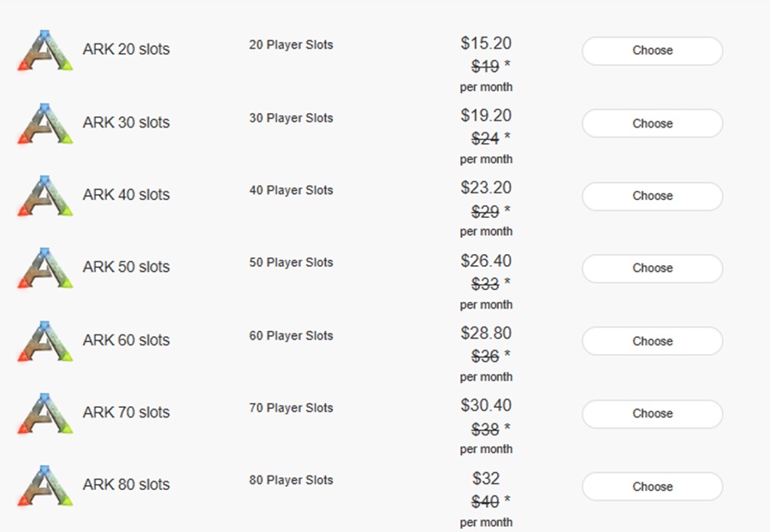Choose the ARK 30 slots plan
The image size is (770, 532).
click(x=651, y=123)
